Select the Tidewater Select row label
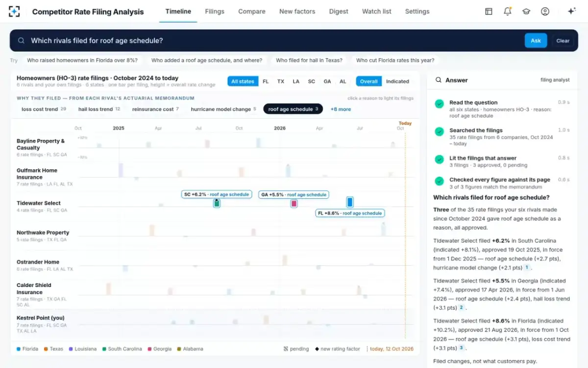 pyautogui.click(x=39, y=203)
